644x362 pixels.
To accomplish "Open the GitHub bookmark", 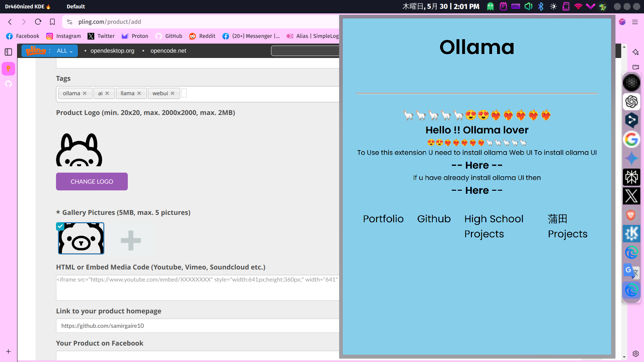I will coord(169,36).
